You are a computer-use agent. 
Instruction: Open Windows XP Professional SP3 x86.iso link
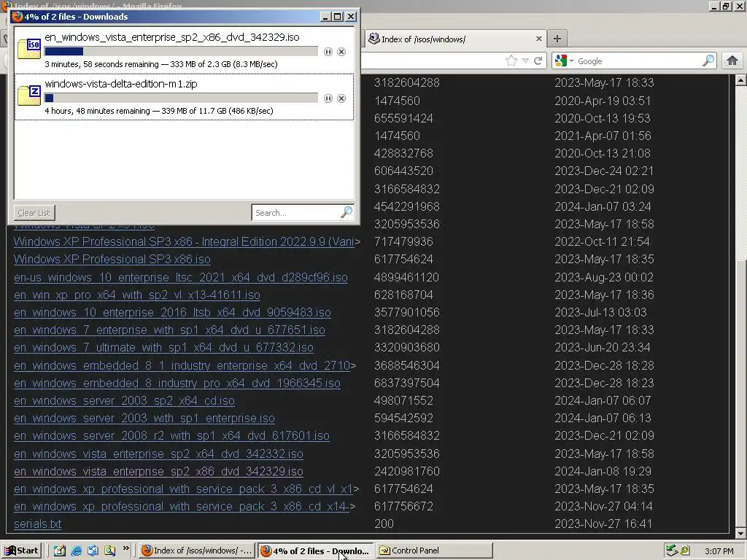pyautogui.click(x=112, y=260)
